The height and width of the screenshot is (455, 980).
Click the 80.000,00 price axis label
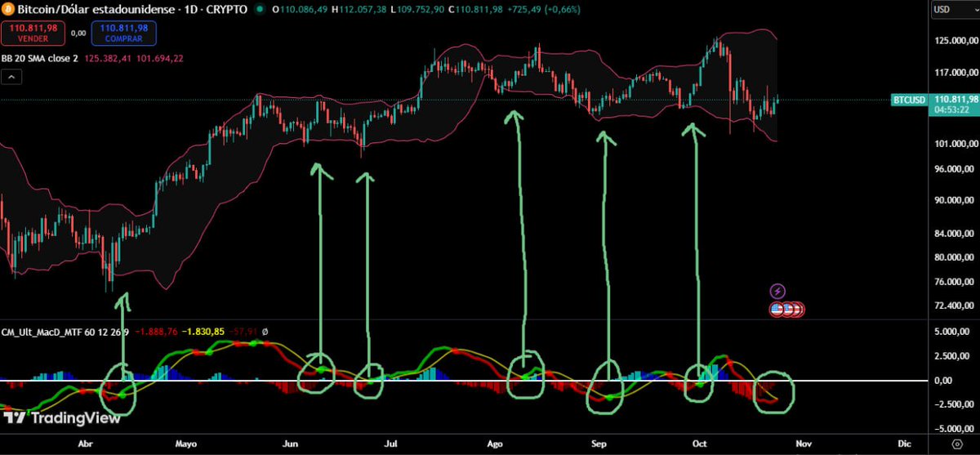coord(955,258)
